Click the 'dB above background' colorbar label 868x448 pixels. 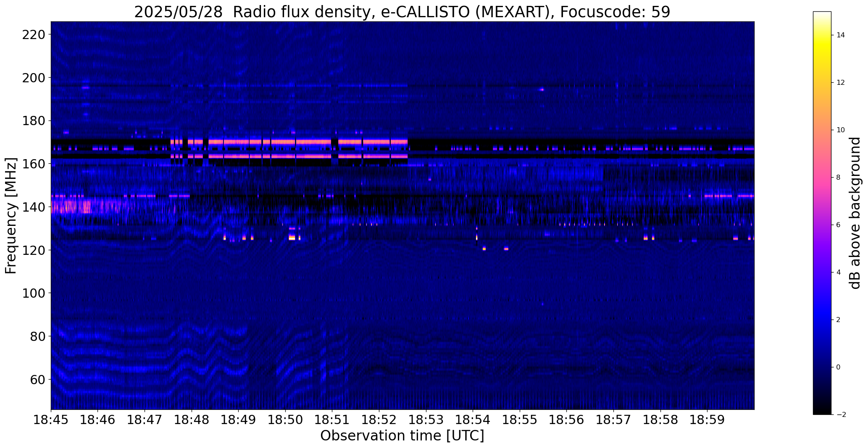coord(855,213)
